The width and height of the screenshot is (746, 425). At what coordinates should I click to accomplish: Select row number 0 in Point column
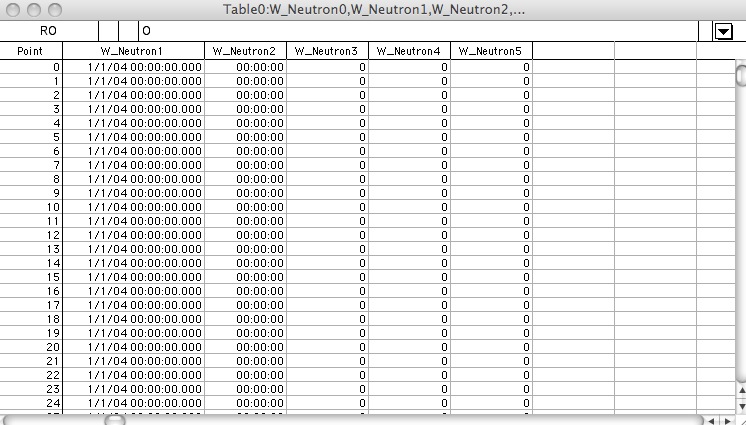pos(31,67)
